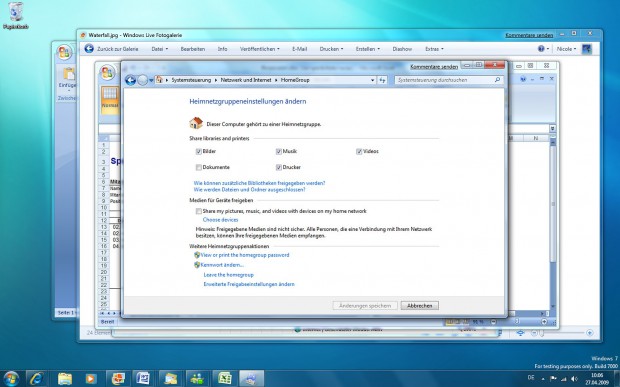Click the user profile picture in Fotogalerie
Image resolution: width=620 pixels, height=387 pixels.
pos(587,49)
